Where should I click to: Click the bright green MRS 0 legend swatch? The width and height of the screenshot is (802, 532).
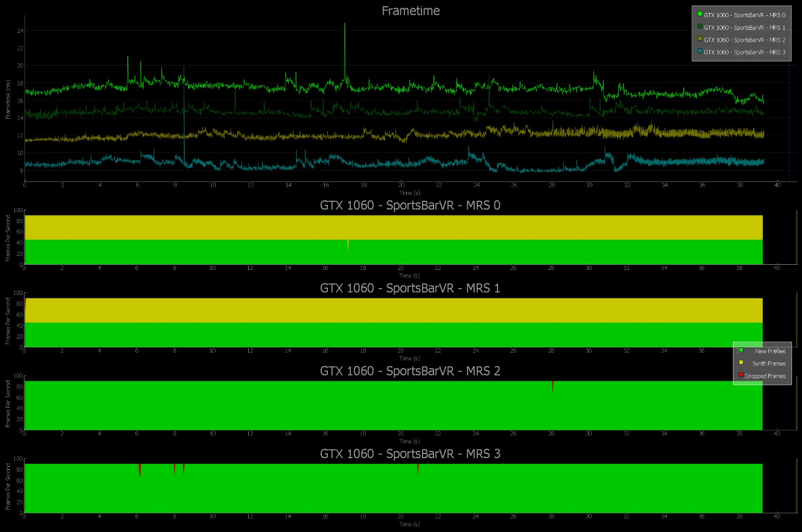pos(700,14)
